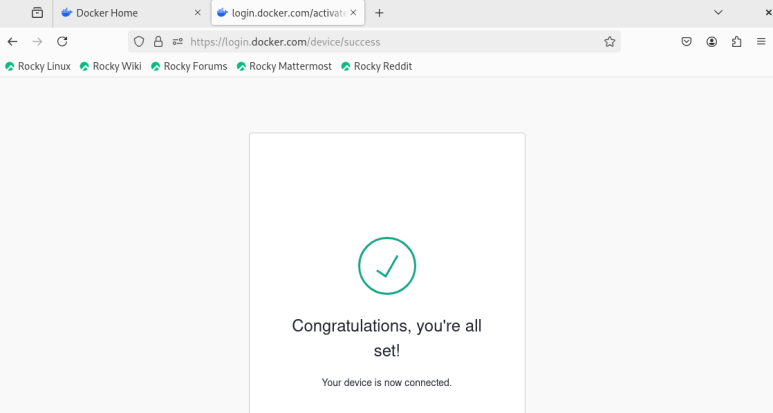Switch to the Docker Home tab

point(131,13)
